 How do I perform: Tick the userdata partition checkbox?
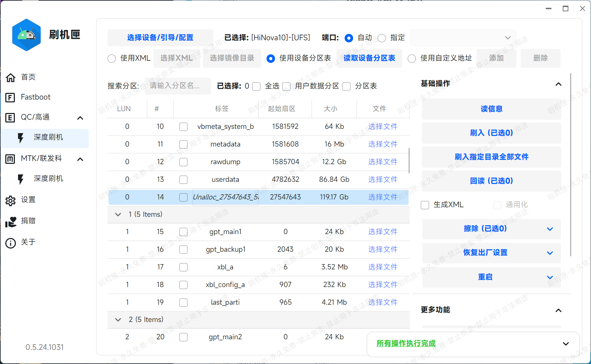pyautogui.click(x=183, y=180)
